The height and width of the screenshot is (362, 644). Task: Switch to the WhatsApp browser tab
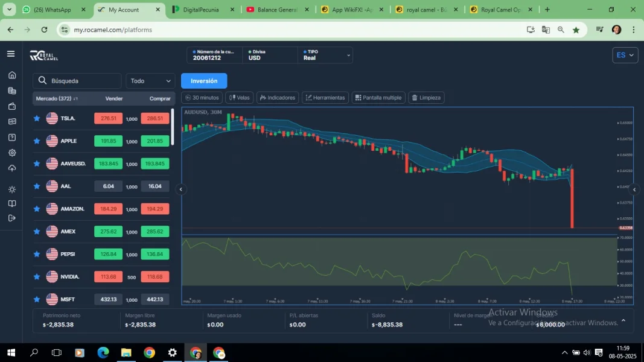tap(51, 10)
